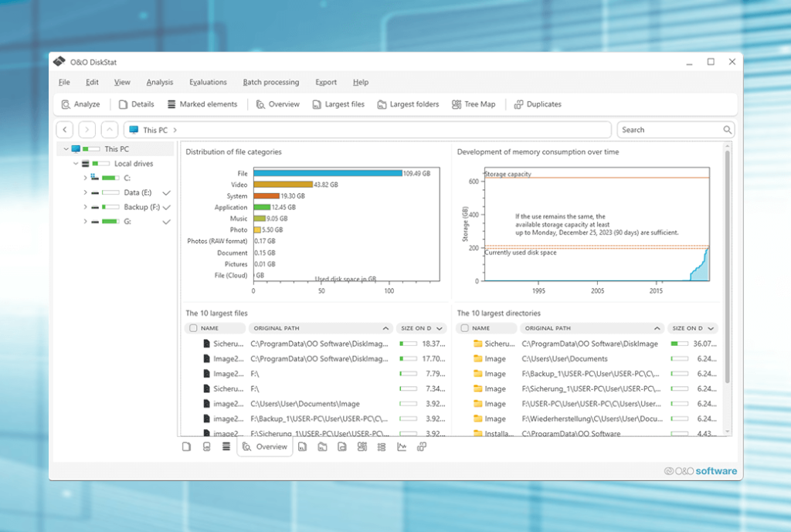The width and height of the screenshot is (791, 532).
Task: Click the bottom bar line chart icon
Action: click(402, 447)
